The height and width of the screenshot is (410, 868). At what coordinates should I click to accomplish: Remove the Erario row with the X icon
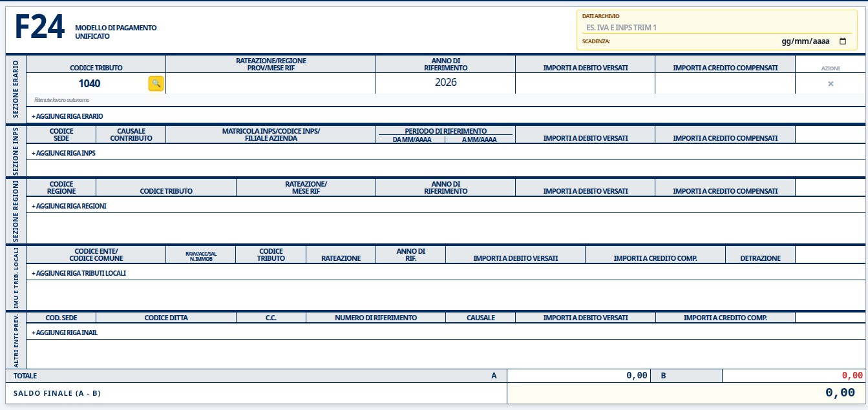pyautogui.click(x=831, y=83)
